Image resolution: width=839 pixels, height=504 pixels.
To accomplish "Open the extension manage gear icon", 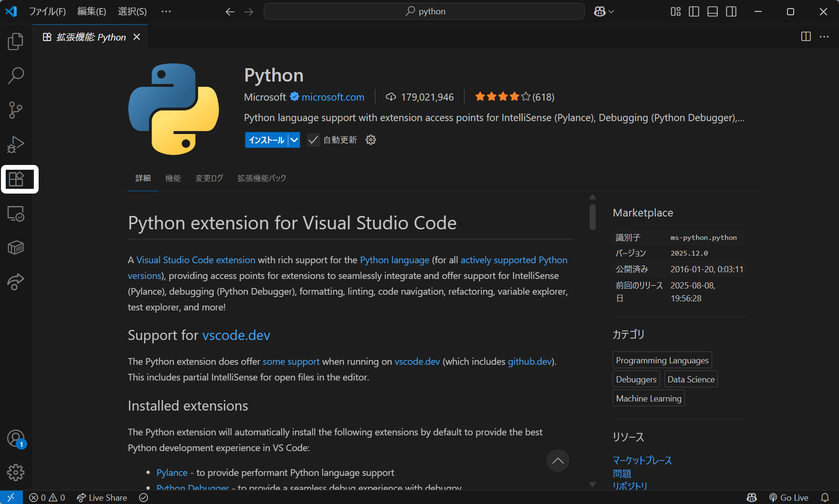I will (x=371, y=140).
